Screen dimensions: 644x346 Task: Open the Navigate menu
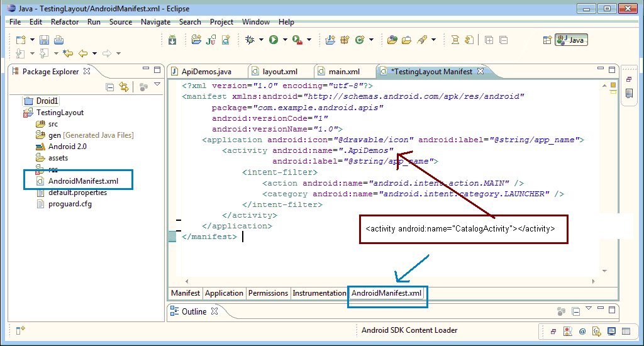156,22
